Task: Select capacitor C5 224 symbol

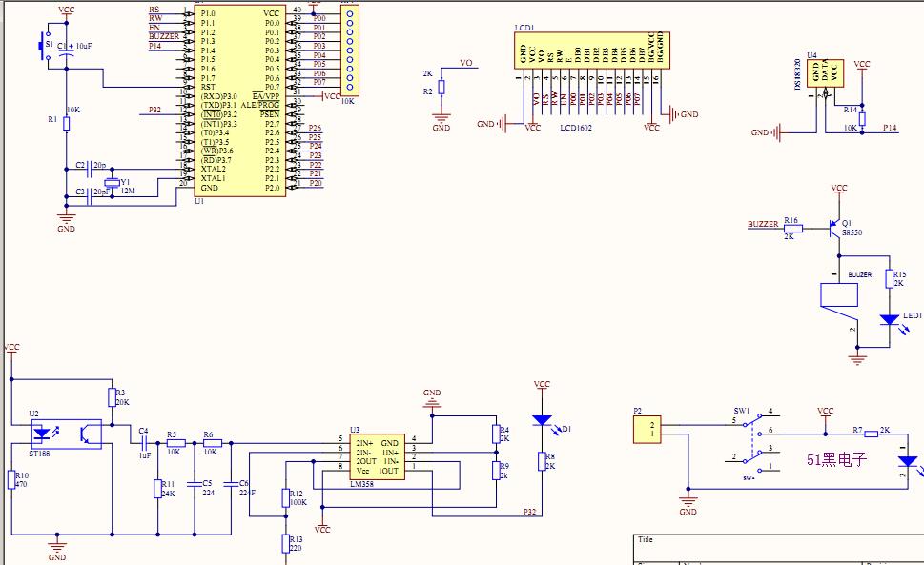Action: (x=195, y=484)
